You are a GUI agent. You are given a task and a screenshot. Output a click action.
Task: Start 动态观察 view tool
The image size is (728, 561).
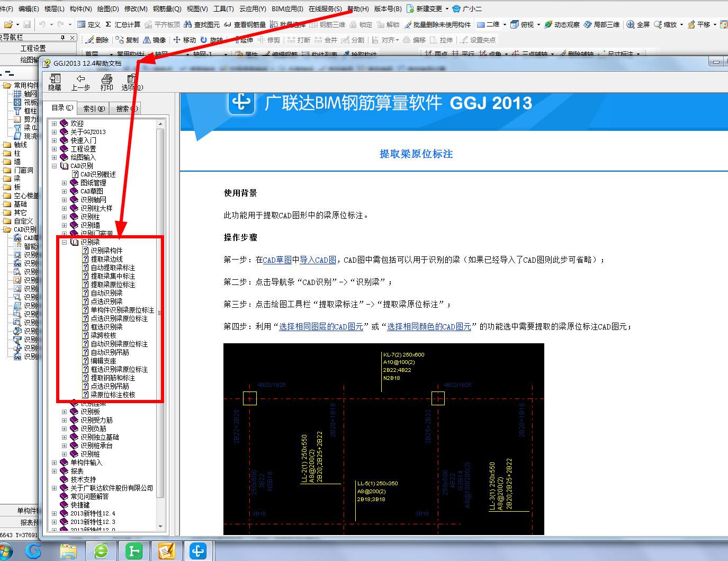click(x=562, y=24)
